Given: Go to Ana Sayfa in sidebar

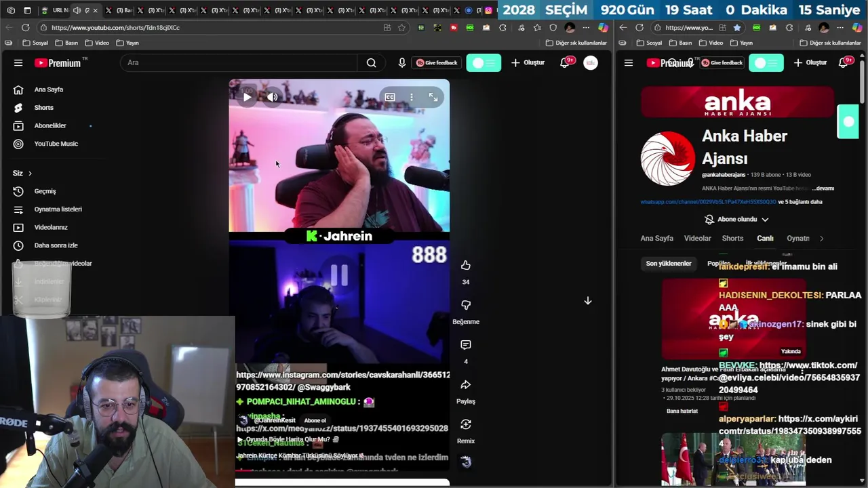Looking at the screenshot, I should 49,89.
